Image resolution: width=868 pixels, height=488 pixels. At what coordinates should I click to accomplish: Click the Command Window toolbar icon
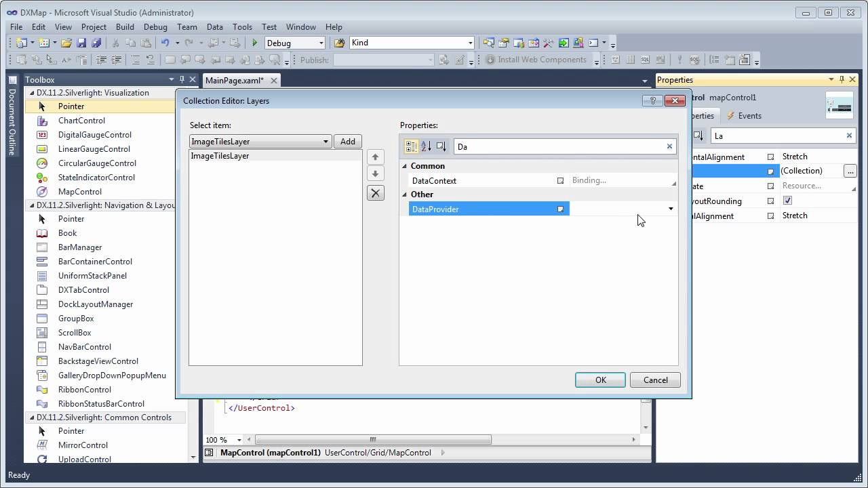pyautogui.click(x=593, y=43)
